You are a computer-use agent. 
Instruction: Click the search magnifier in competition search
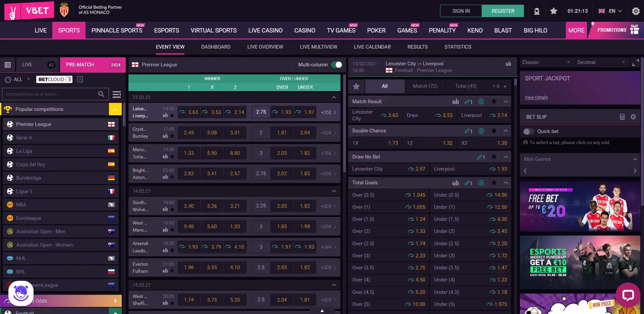click(101, 94)
